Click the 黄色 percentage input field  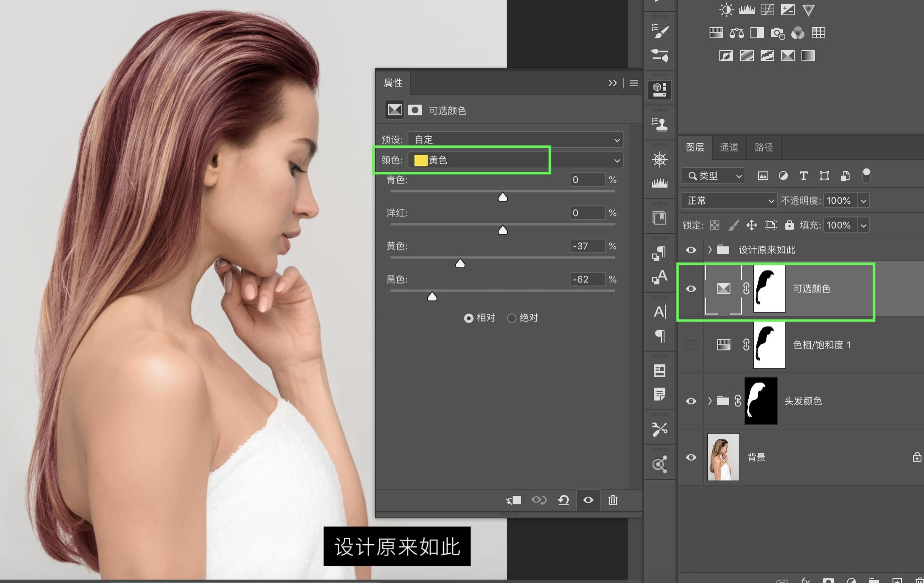tap(587, 246)
